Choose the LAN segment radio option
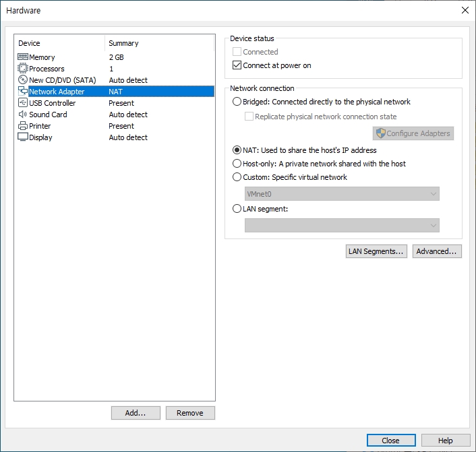Viewport: 476px width, 452px height. click(x=237, y=209)
